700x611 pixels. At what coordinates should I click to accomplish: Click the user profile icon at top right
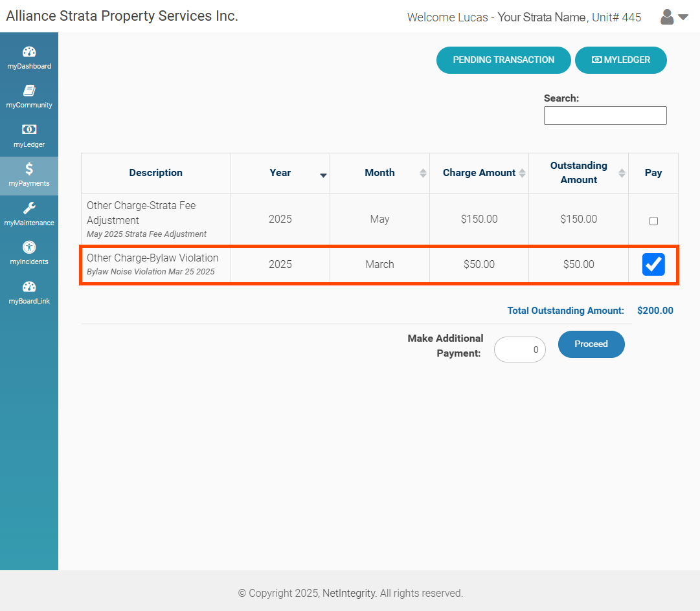tap(666, 17)
